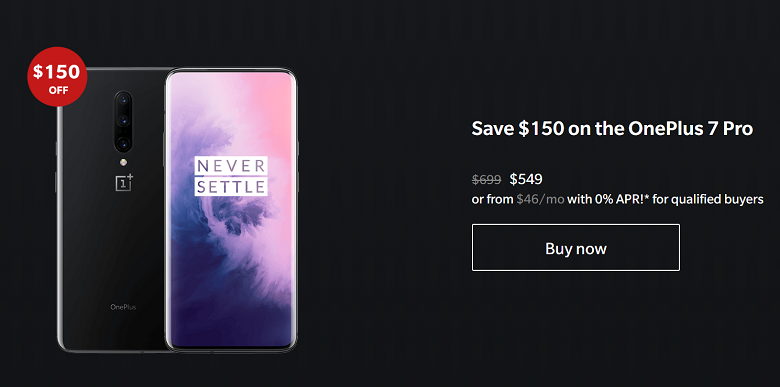Click the red $150 OFF badge
The width and height of the screenshot is (780, 387).
[x=57, y=77]
